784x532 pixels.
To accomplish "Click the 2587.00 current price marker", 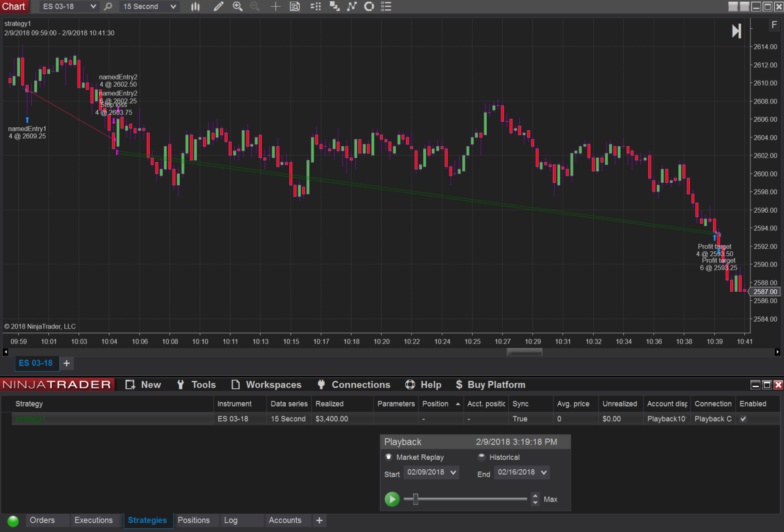I will point(766,292).
